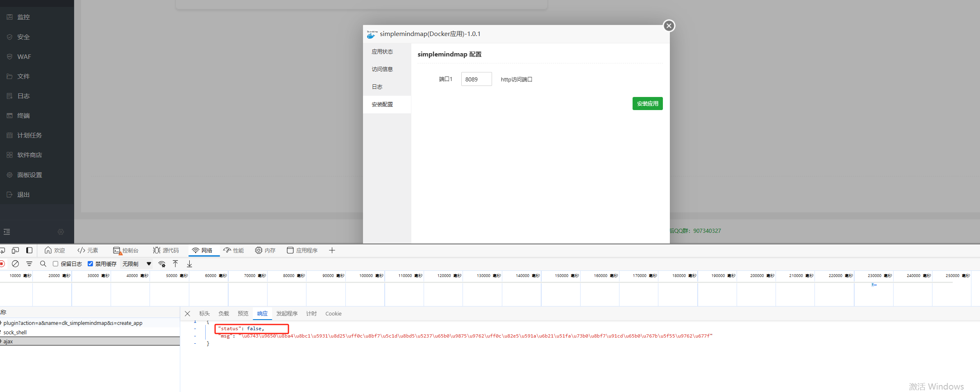Open the 内存 tab in DevTools
The width and height of the screenshot is (980, 392).
pos(265,250)
